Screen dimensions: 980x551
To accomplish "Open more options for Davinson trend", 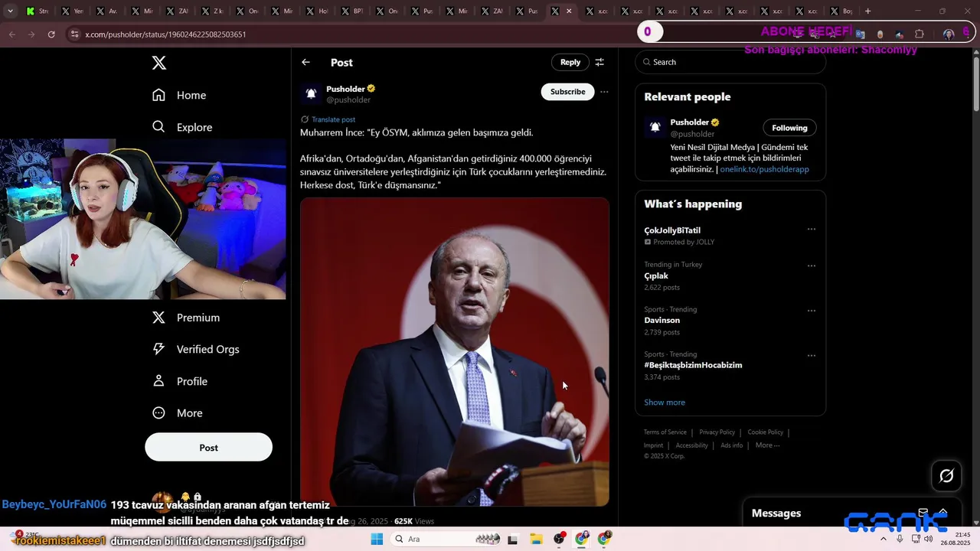I will [812, 311].
